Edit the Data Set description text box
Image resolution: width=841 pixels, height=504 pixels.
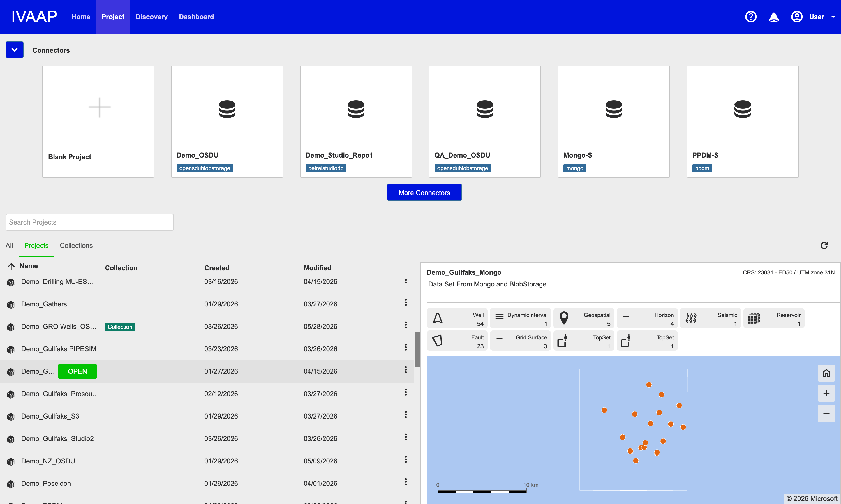click(633, 290)
